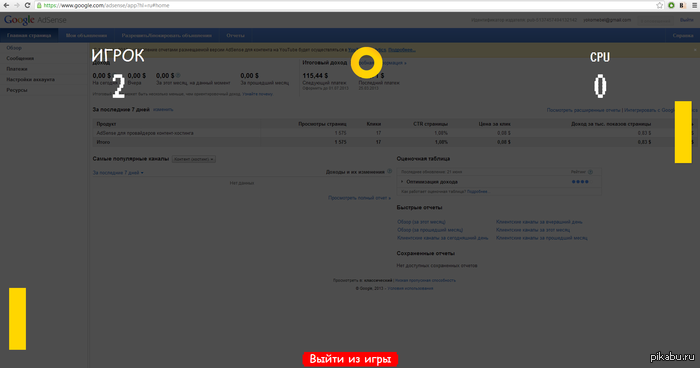The image size is (700, 368).
Task: Open Настройки аккаунта in the sidebar
Action: pyautogui.click(x=30, y=79)
